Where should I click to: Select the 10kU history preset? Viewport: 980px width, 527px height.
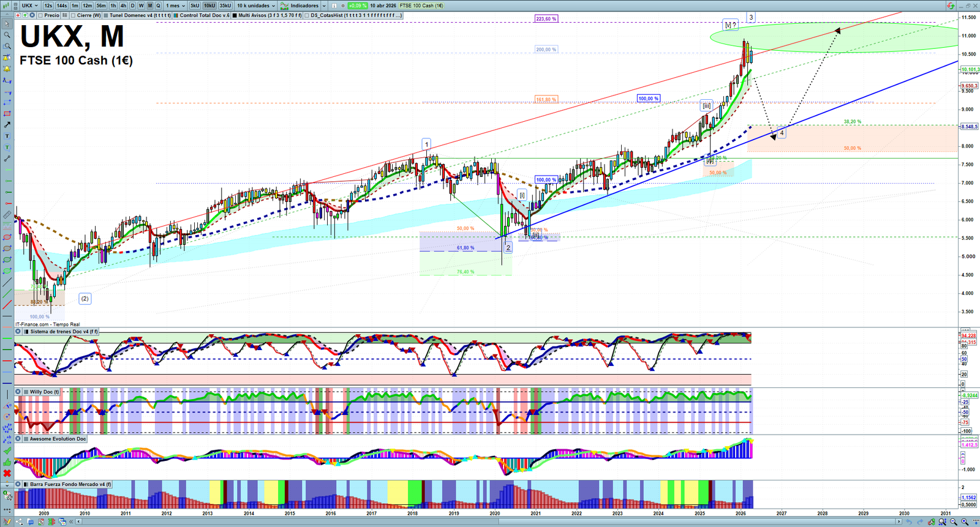pos(209,6)
